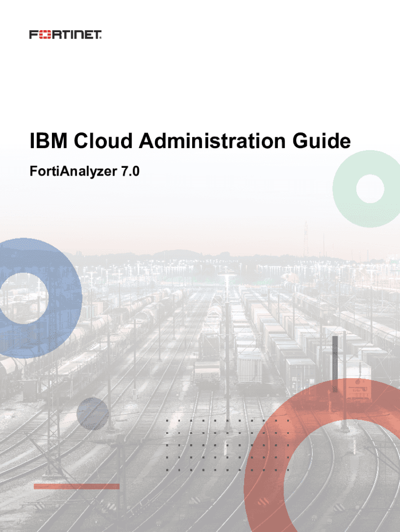Click the white center of the green ring
400x532 pixels.
click(x=370, y=189)
